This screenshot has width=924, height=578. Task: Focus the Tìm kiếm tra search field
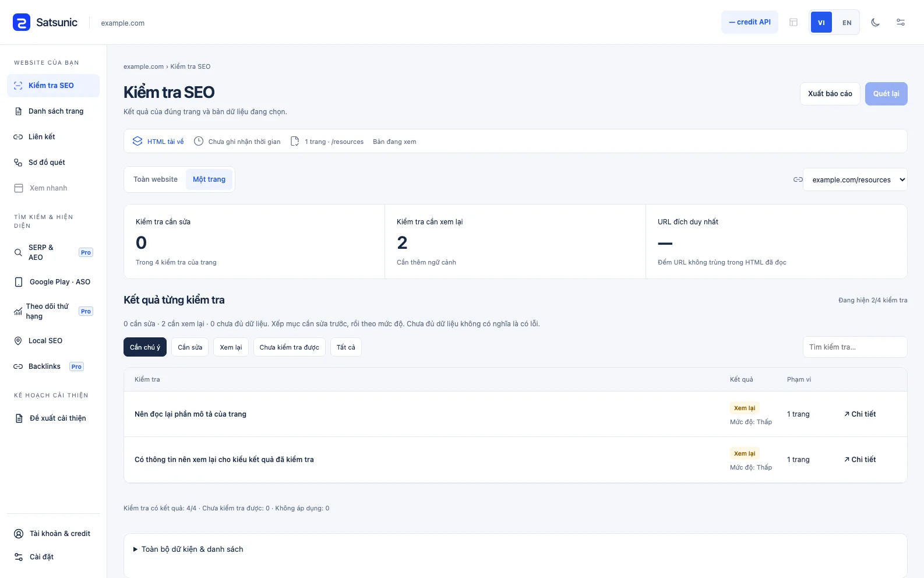[855, 347]
